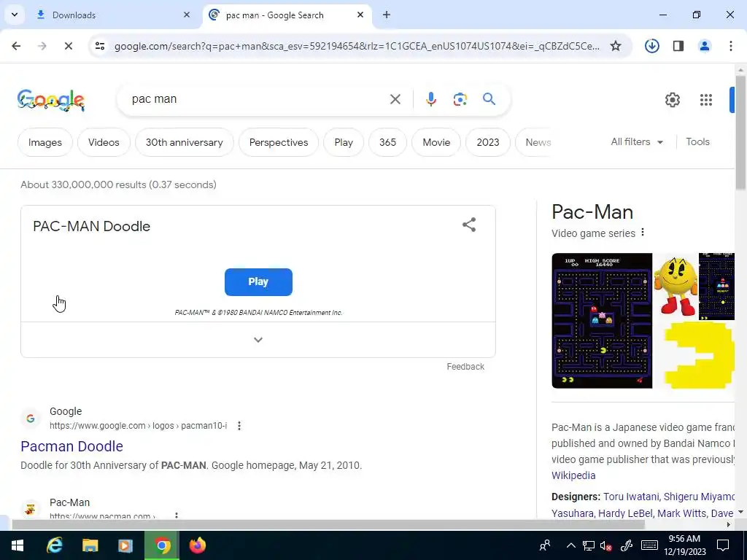Open the Toru Iwatani designer link
Viewport: 747px width, 560px height.
pyautogui.click(x=631, y=497)
